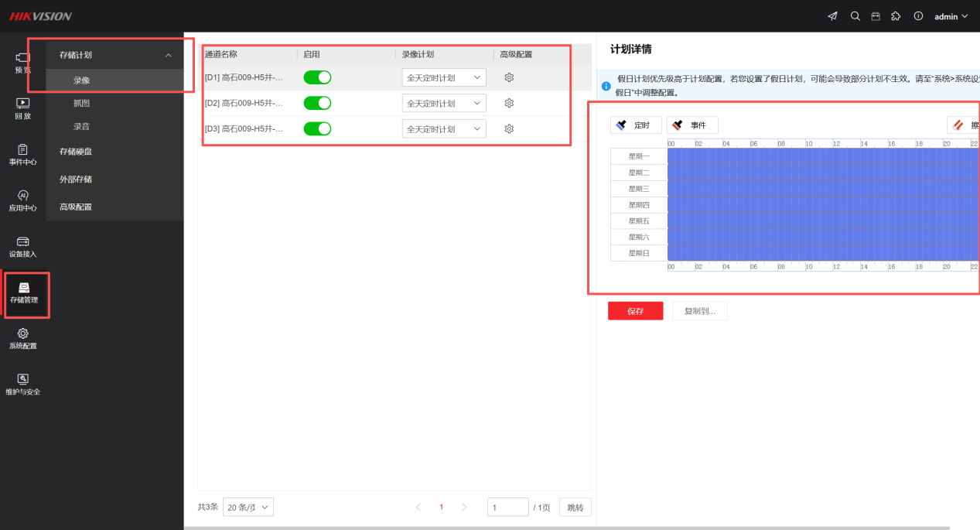Screen dimensions: 980x530
Task: Open recording plan dropdown for channel D1
Action: (444, 77)
